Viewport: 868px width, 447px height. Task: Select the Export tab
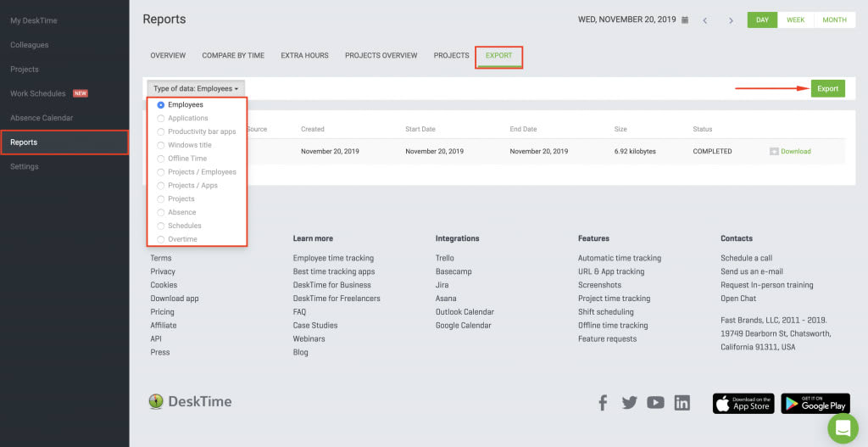coord(498,55)
